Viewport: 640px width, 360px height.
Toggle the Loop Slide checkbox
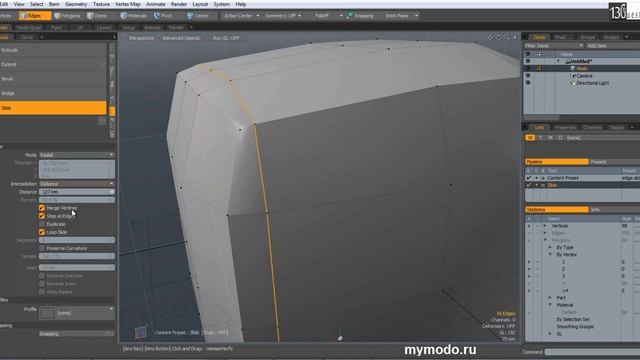[42, 232]
